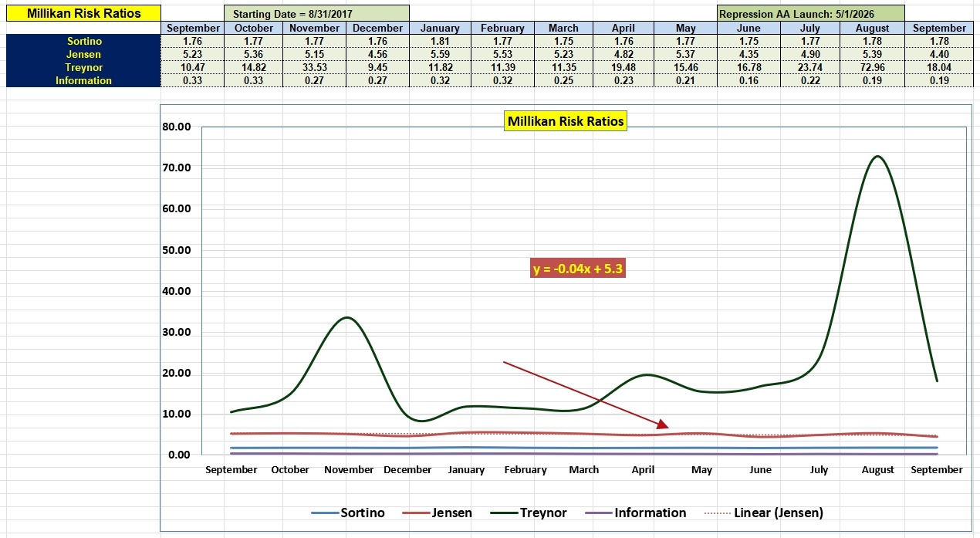
Task: Click the August label on chart axis
Action: [877, 469]
